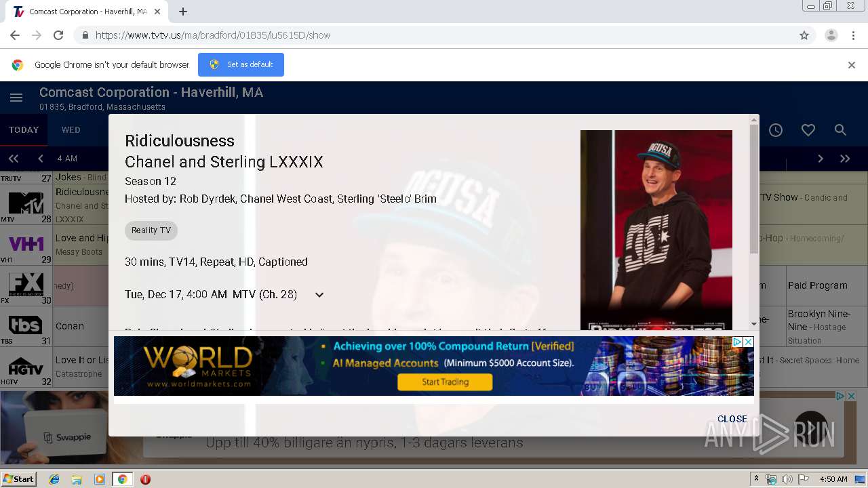Click the browser back arrow
This screenshot has width=868, height=488.
point(15,35)
